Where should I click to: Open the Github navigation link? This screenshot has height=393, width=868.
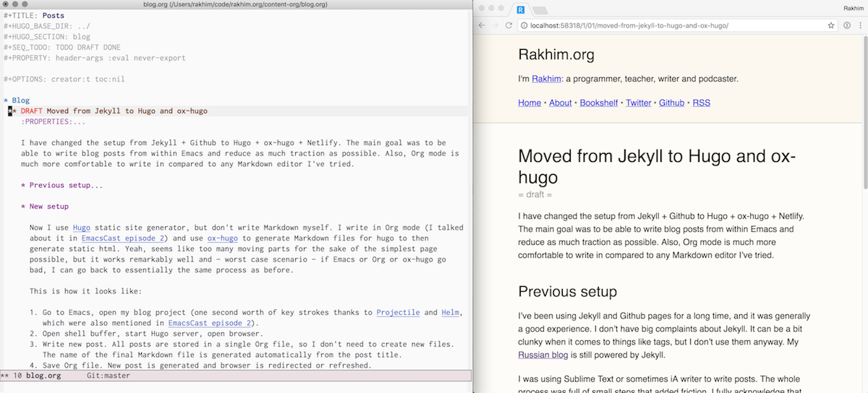(672, 103)
